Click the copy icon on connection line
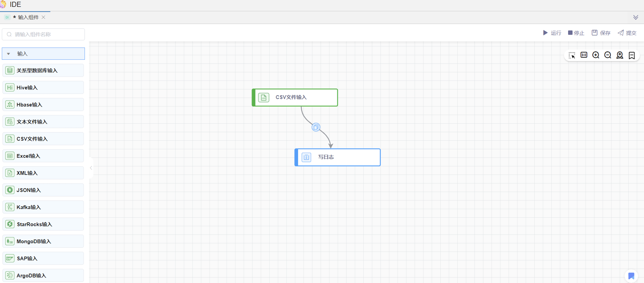This screenshot has width=644, height=283. [x=316, y=127]
